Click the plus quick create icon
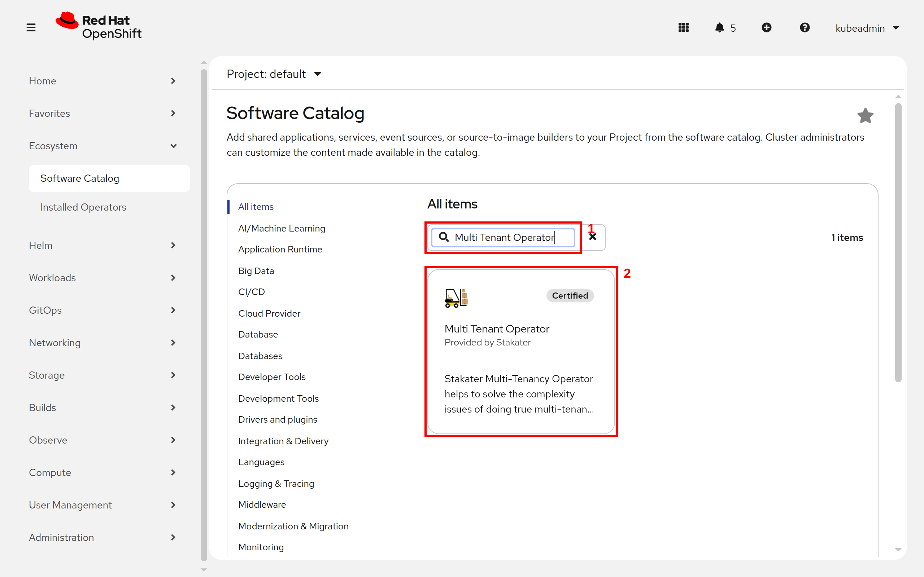 click(766, 27)
